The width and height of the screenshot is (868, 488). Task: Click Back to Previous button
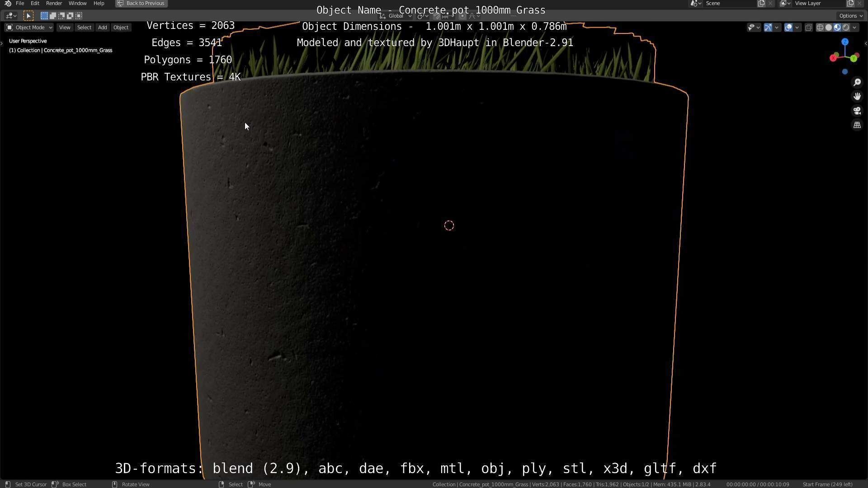point(142,3)
